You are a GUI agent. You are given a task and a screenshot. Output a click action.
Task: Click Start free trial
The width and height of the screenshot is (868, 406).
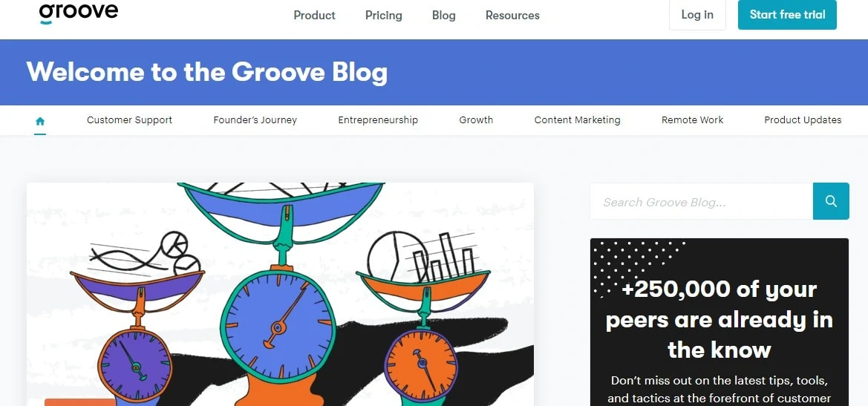(x=787, y=15)
